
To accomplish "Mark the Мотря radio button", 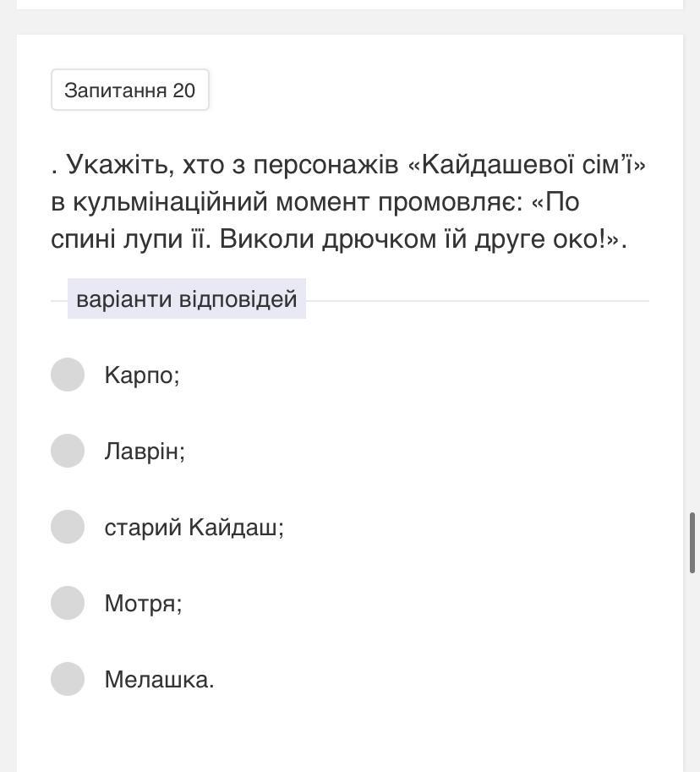I will tap(68, 603).
